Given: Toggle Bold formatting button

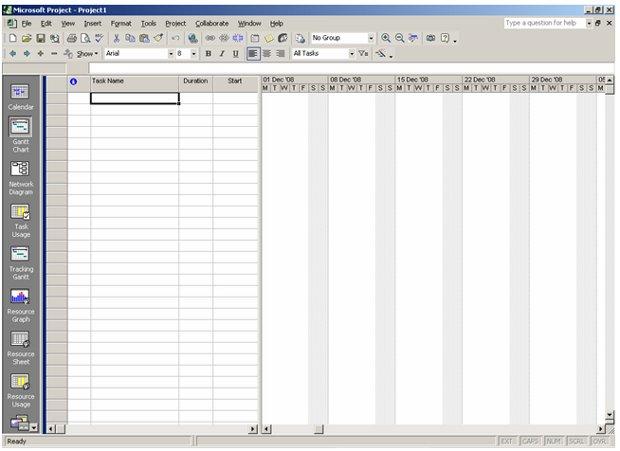Looking at the screenshot, I should (x=208, y=54).
